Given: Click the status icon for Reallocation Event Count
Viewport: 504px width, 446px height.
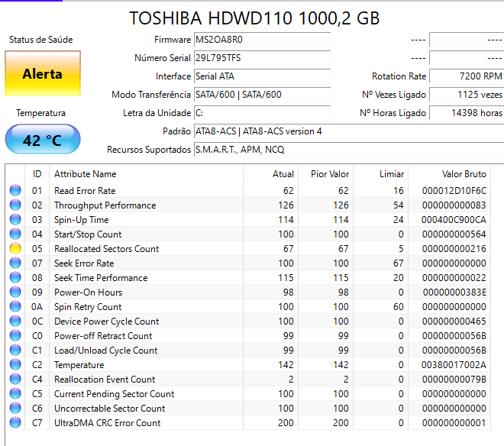Looking at the screenshot, I should coord(15,379).
